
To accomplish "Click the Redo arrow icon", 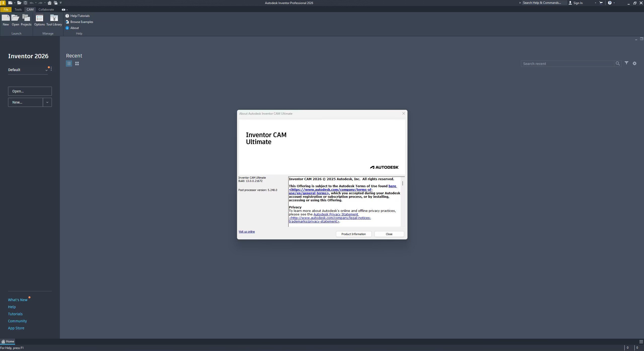I will [x=40, y=3].
